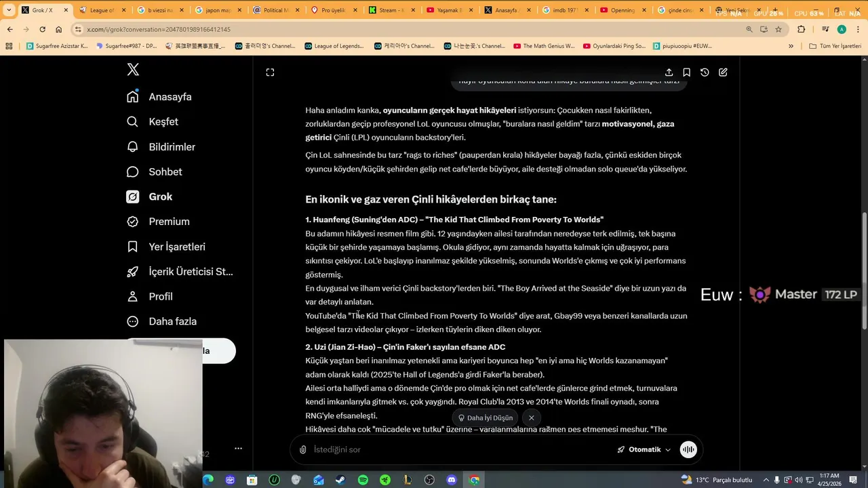868x488 pixels.
Task: Reload the page in the browser
Action: [x=42, y=29]
